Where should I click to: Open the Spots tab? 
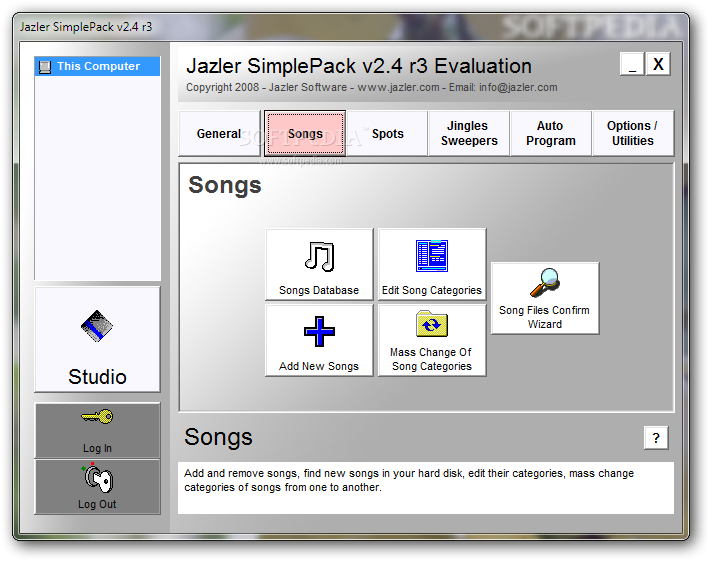click(388, 134)
